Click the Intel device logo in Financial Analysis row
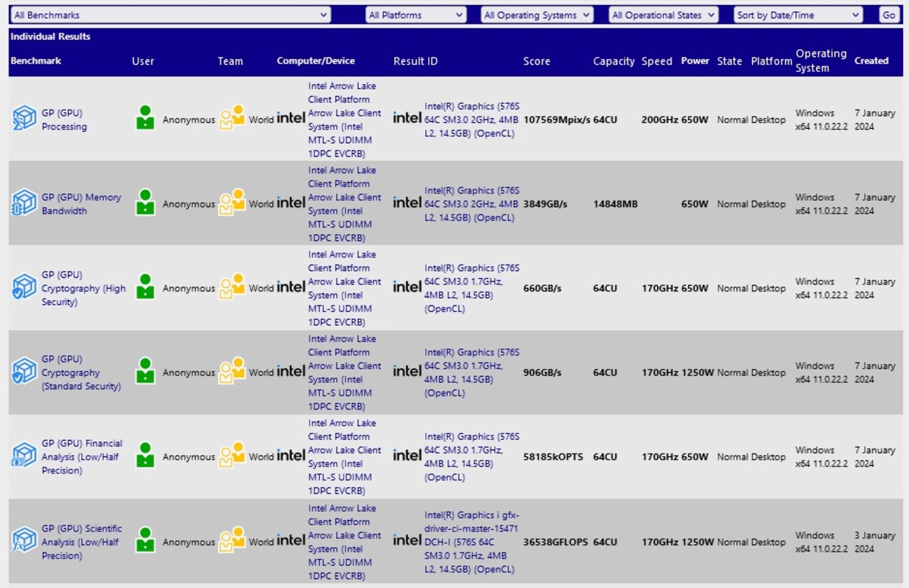The image size is (909, 588). coord(291,455)
